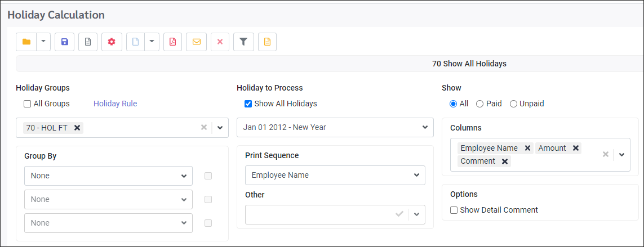Click the red gear settings icon
The image size is (644, 247).
tap(112, 42)
